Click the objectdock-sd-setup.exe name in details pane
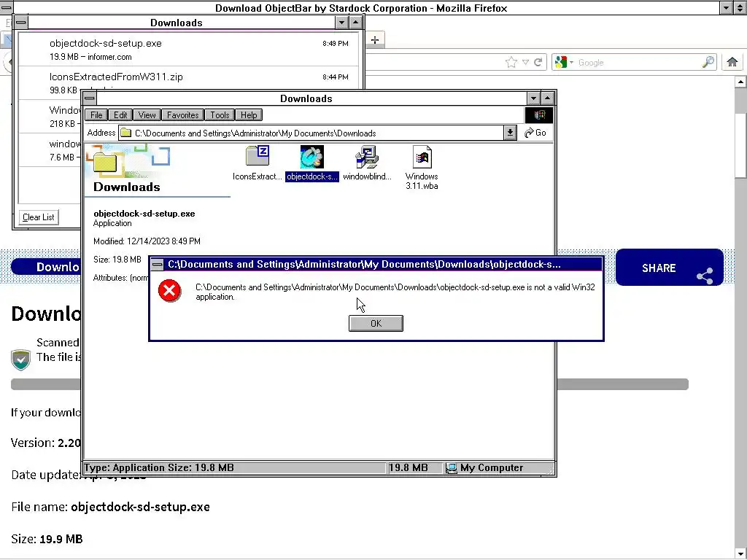This screenshot has width=747, height=560. tap(144, 214)
